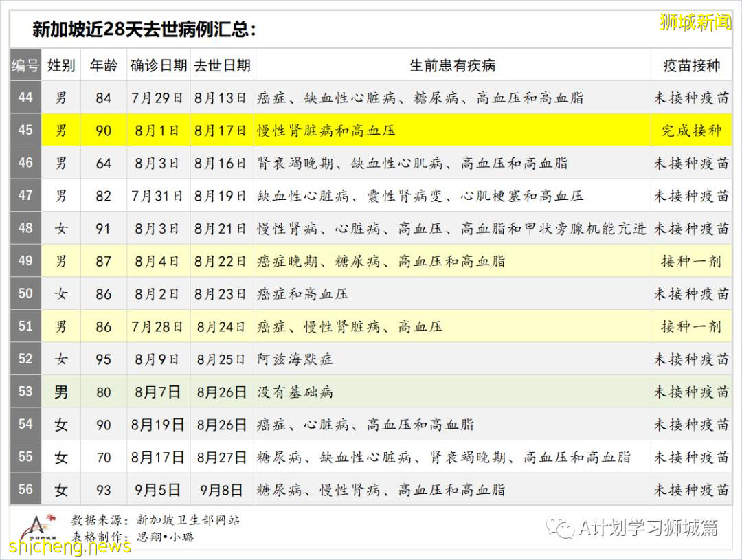Click the 完成接种 cell in the yellow row
The height and width of the screenshot is (560, 742).
(x=691, y=131)
